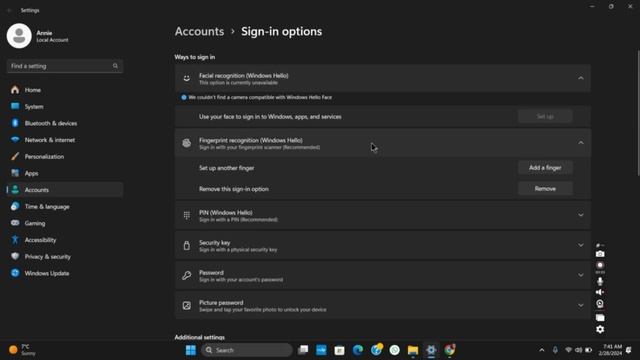Click the search magnifier in Find a setting
The height and width of the screenshot is (360, 640).
(115, 66)
